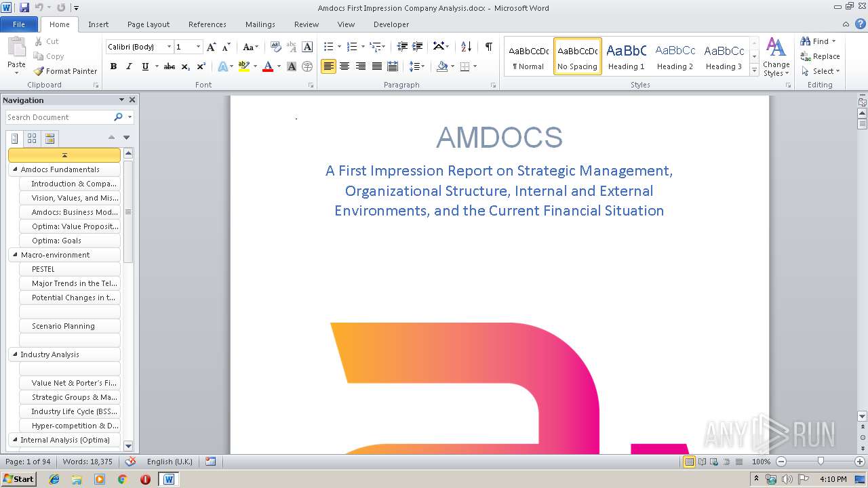Go to PESTEL heading in Navigation
This screenshot has height=488, width=868.
pyautogui.click(x=70, y=269)
